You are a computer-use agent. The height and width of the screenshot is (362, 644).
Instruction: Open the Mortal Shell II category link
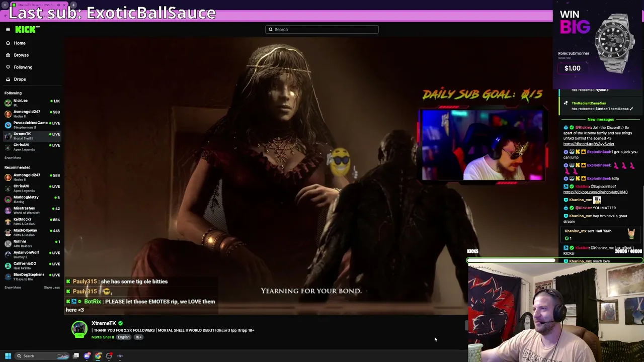click(x=103, y=337)
